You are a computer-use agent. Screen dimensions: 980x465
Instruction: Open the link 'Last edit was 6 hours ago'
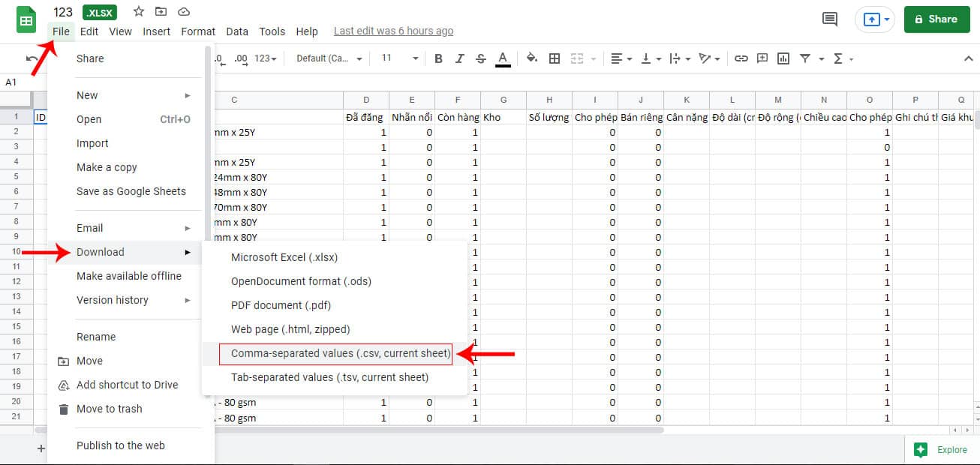coord(393,31)
